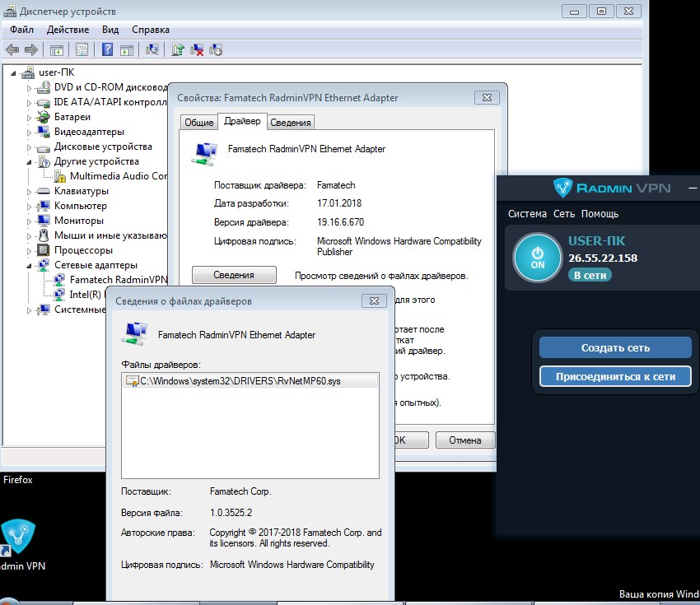Select the Сетевые адаптеры network icon
This screenshot has width=700, height=605.
point(44,265)
